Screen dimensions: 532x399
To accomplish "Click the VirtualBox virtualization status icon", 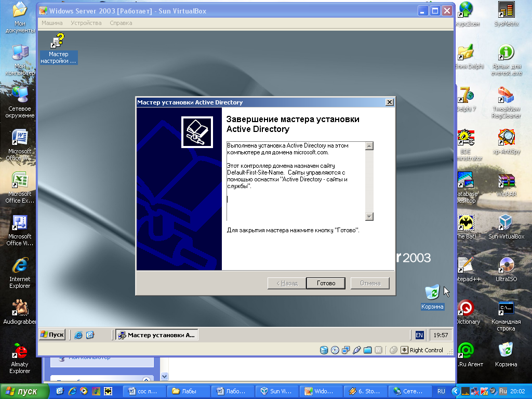I will [x=378, y=350].
